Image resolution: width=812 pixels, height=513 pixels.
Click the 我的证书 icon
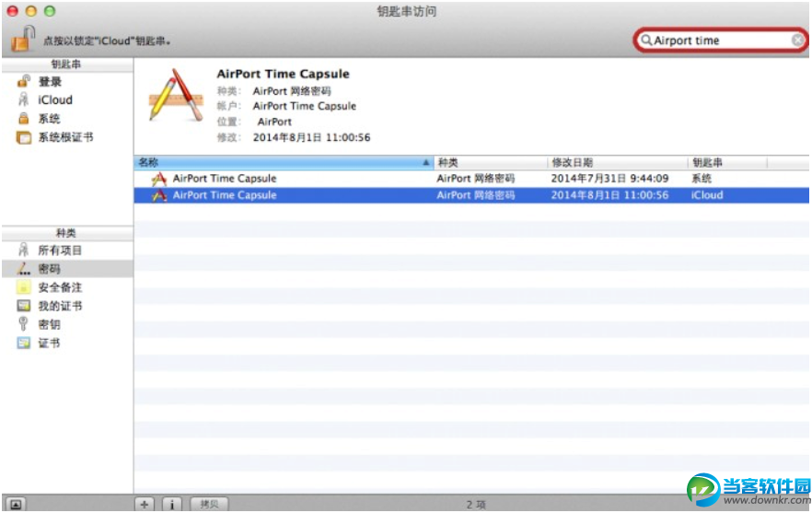click(24, 306)
